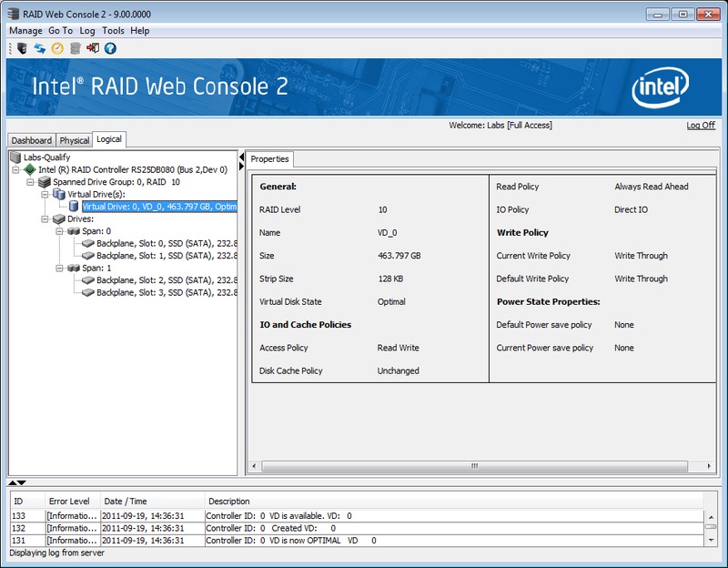Open help with the question mark icon
The height and width of the screenshot is (568, 728).
tap(110, 48)
